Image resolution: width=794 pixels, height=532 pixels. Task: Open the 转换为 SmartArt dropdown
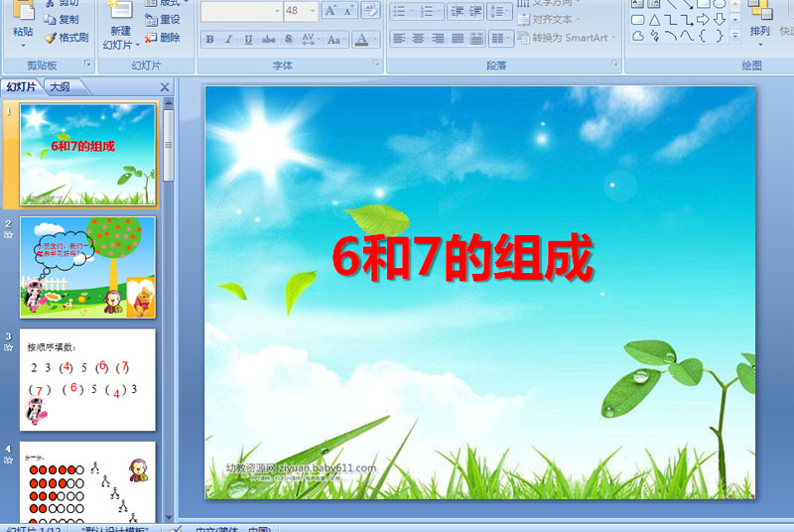click(x=567, y=38)
